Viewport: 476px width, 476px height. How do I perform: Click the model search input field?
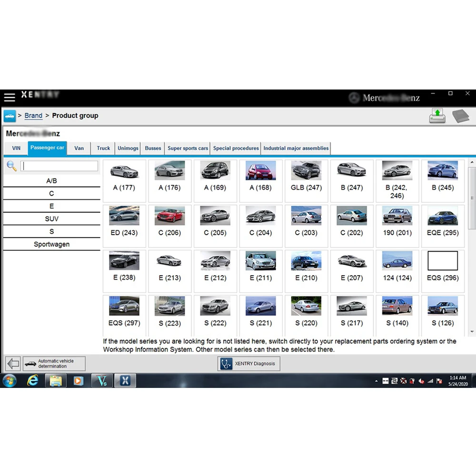click(59, 166)
